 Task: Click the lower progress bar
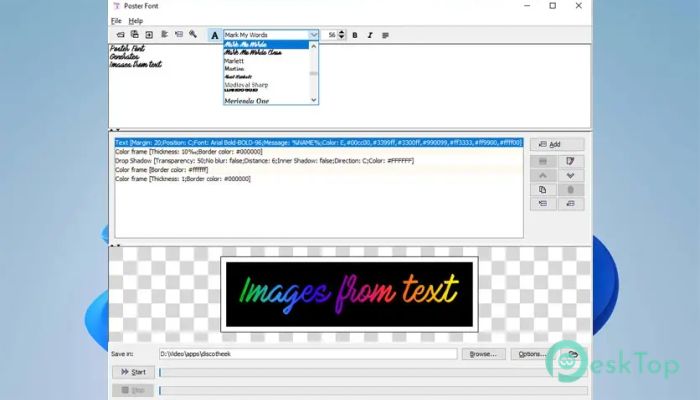373,391
